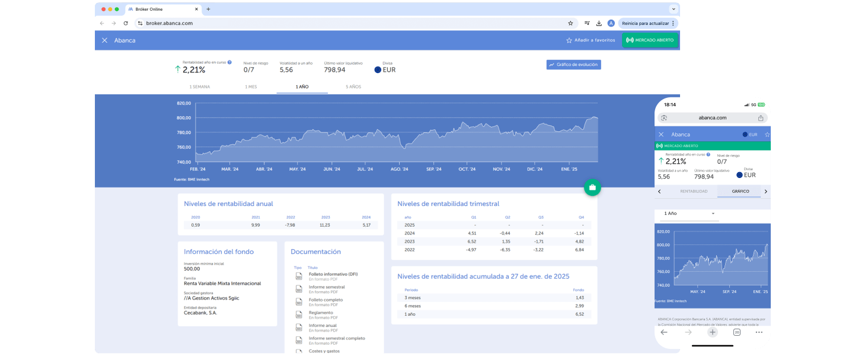Tap the abanca.com address field in mobile browser
This screenshot has height=356, width=868.
click(x=713, y=117)
